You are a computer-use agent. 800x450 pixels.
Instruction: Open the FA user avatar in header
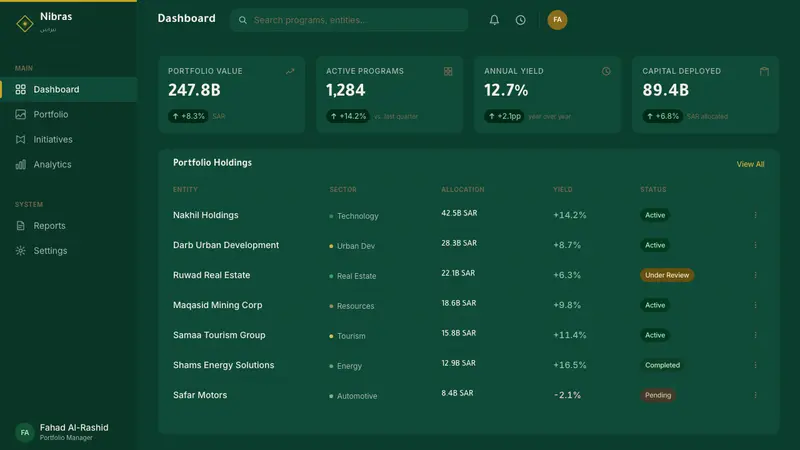[557, 20]
